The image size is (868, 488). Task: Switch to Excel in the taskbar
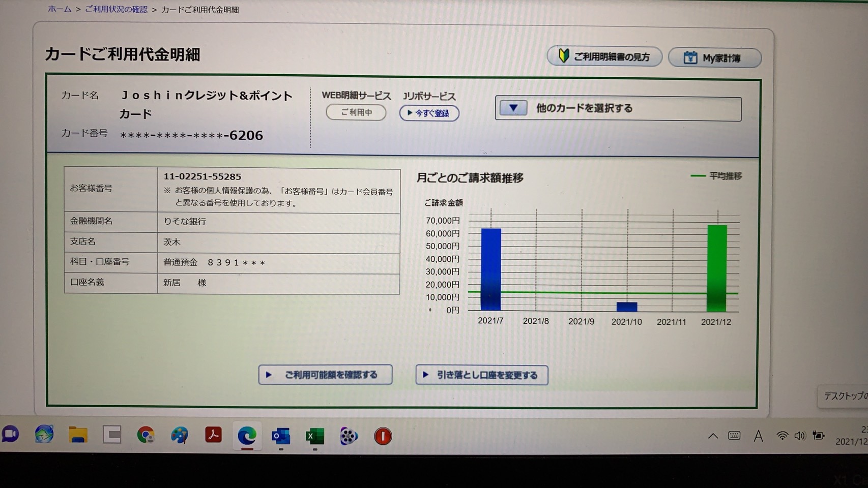tap(314, 436)
